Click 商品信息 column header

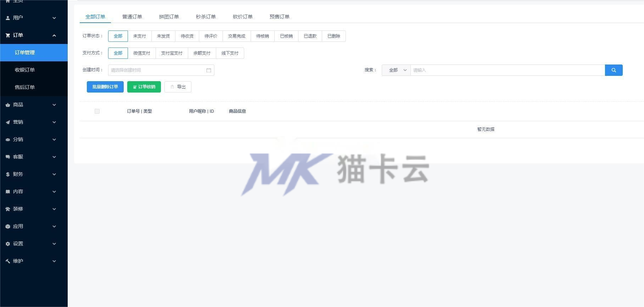[x=237, y=111]
